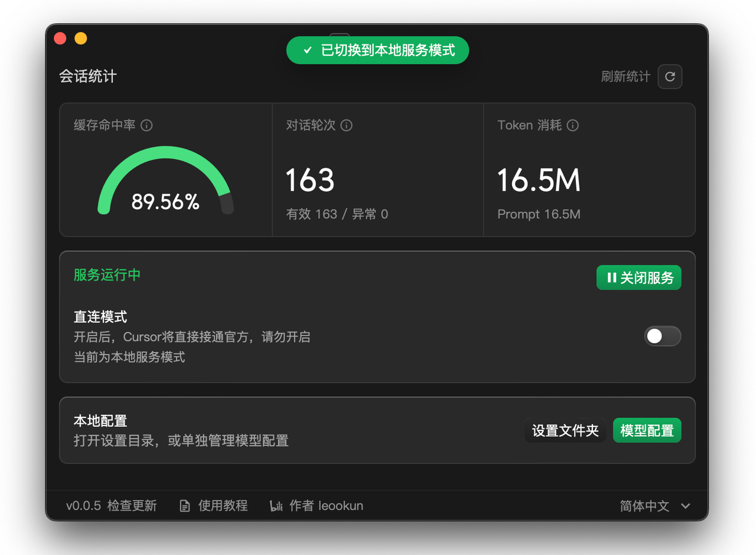
Task: Click info icon beside 缓存命中率
Action: pos(146,125)
